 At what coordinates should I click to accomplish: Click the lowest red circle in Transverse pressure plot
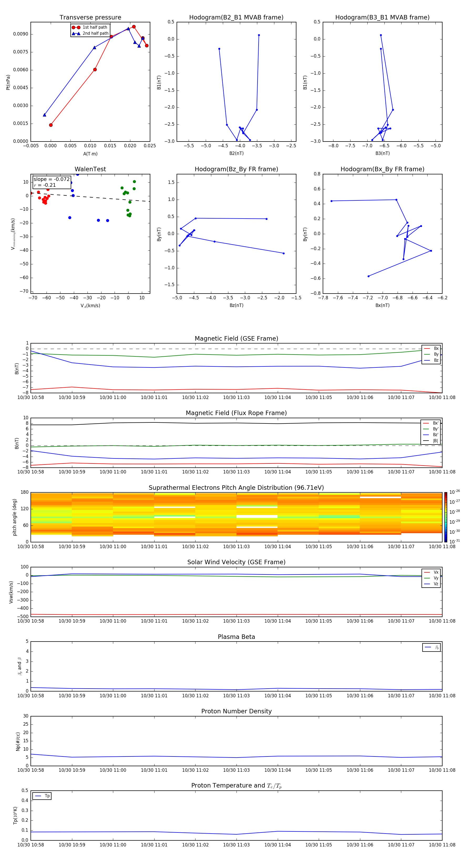coord(51,125)
